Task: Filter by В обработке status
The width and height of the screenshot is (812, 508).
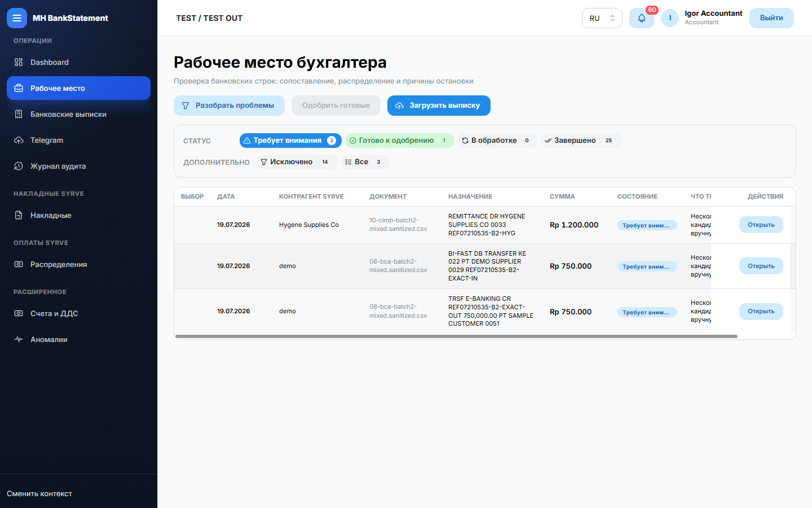Action: tap(496, 141)
